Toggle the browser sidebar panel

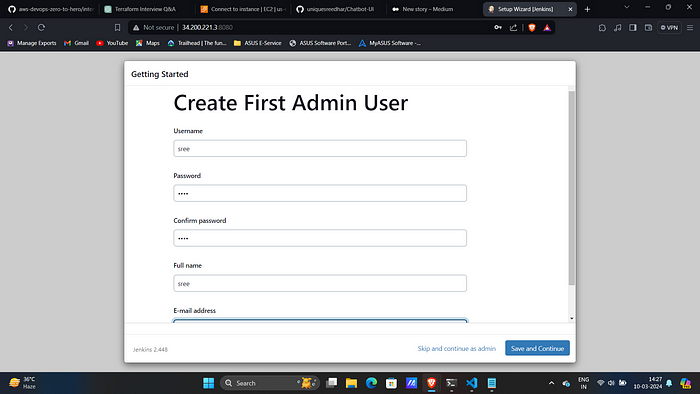tap(633, 27)
